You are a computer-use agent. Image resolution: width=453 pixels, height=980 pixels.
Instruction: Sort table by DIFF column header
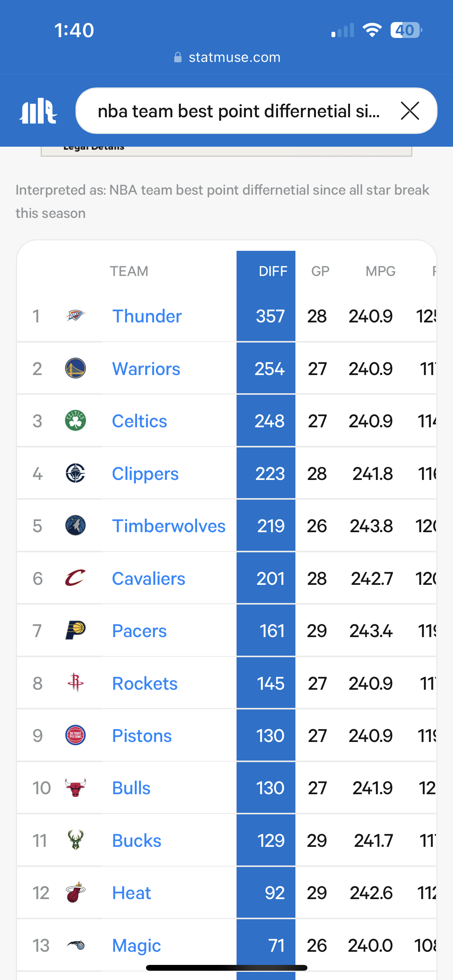point(273,271)
